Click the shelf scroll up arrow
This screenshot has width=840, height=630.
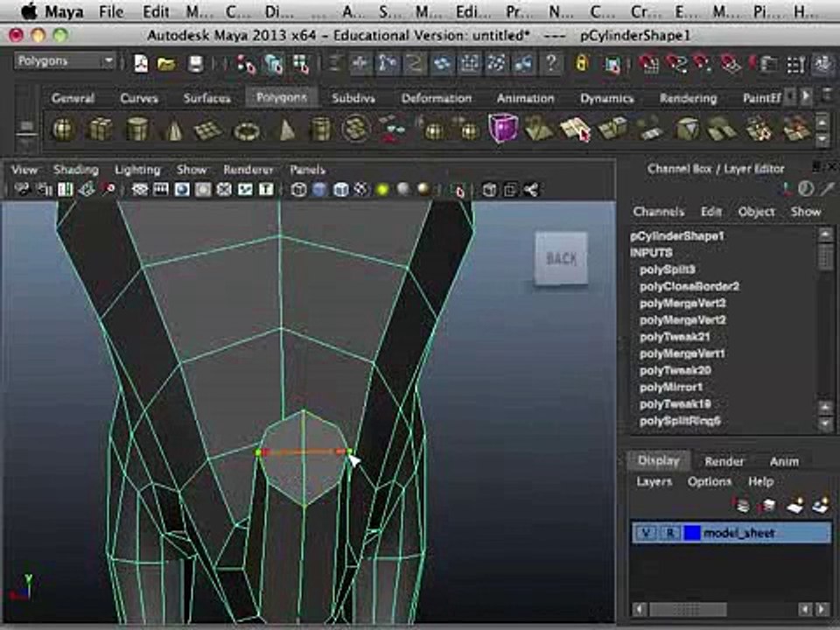tap(822, 122)
